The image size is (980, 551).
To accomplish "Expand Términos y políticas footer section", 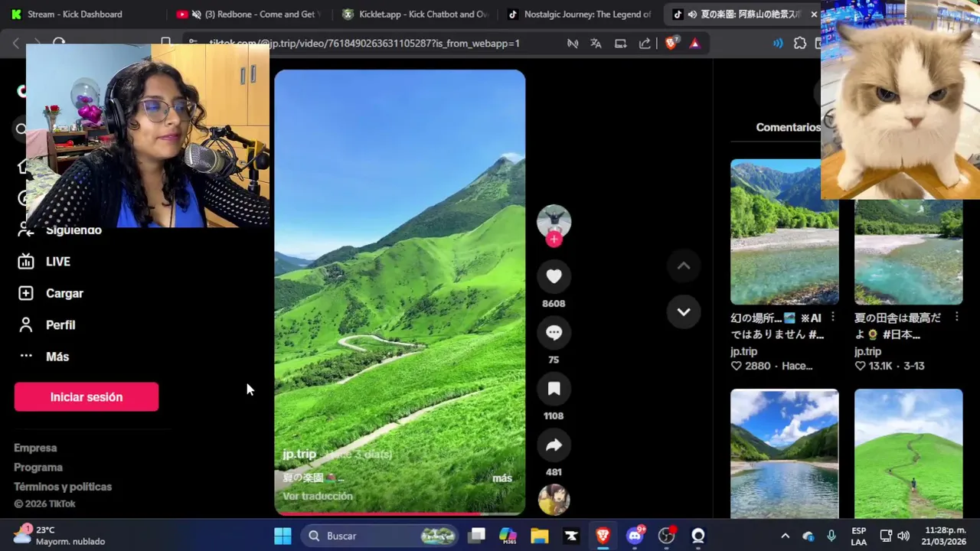I will (x=63, y=487).
